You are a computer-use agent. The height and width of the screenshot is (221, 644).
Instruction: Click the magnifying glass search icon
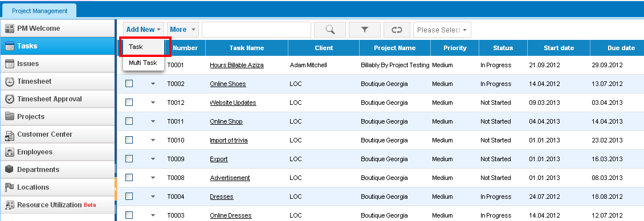click(330, 30)
